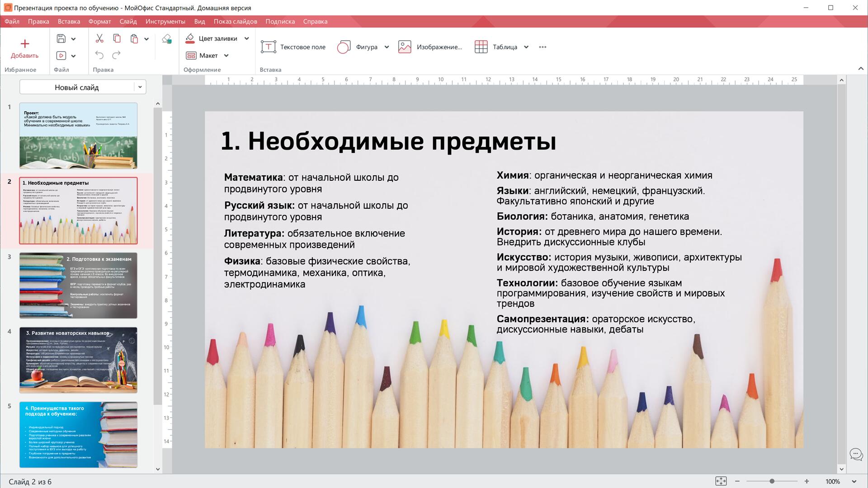Open the Подписка menu
Image resolution: width=868 pixels, height=488 pixels.
280,21
